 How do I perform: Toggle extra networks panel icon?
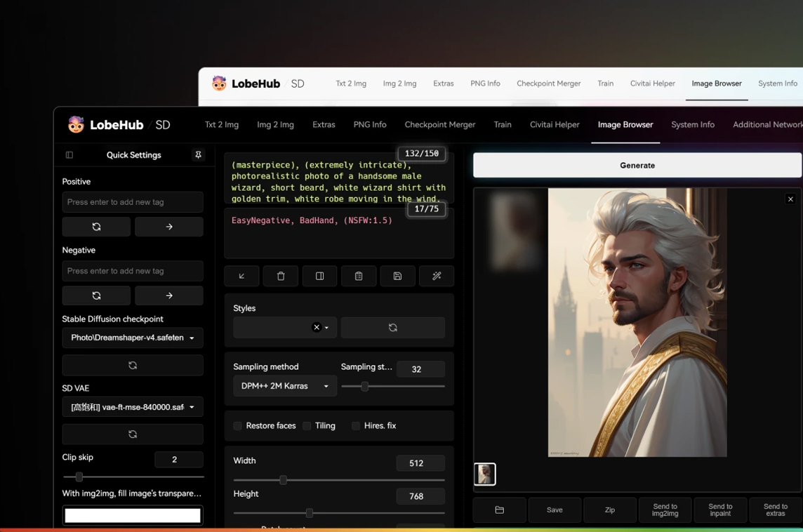click(319, 276)
